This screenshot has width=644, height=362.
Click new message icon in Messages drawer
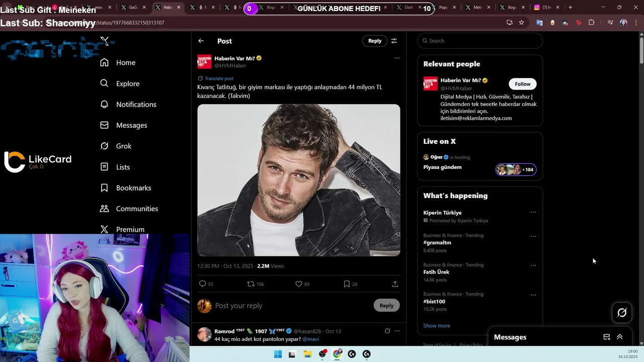606,337
